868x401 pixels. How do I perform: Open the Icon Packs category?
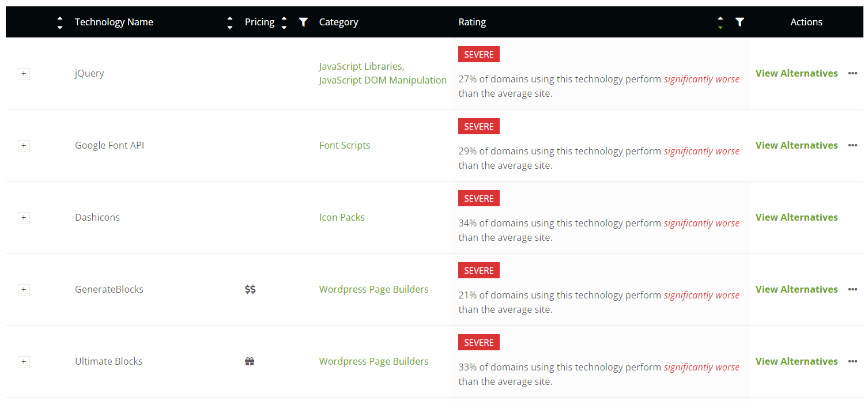pyautogui.click(x=342, y=217)
